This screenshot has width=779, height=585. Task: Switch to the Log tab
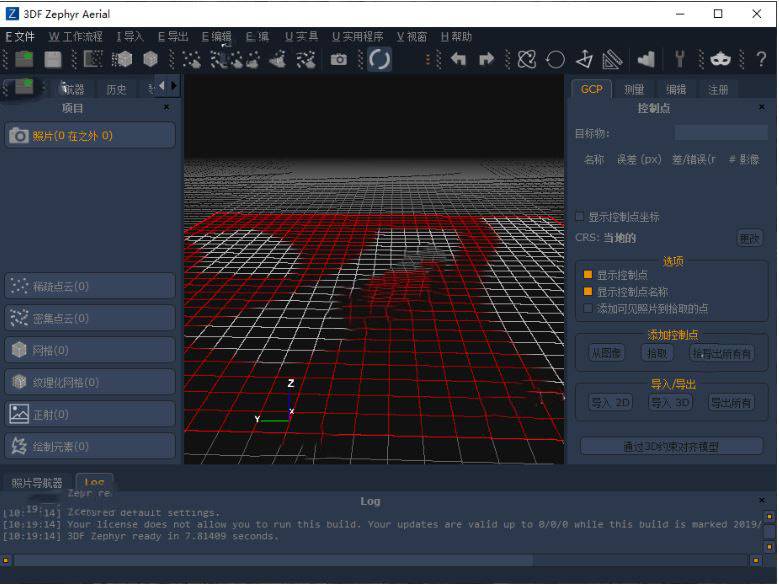coord(94,482)
